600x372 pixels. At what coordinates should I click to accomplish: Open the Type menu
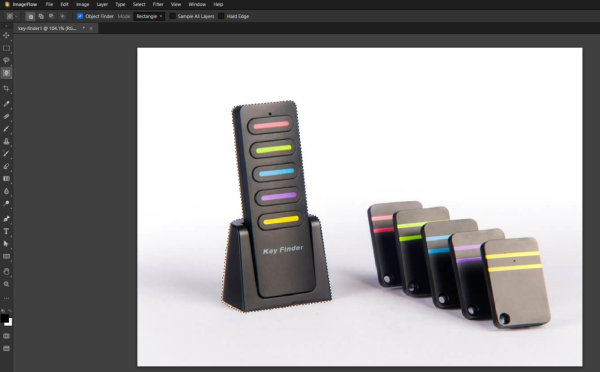click(120, 4)
